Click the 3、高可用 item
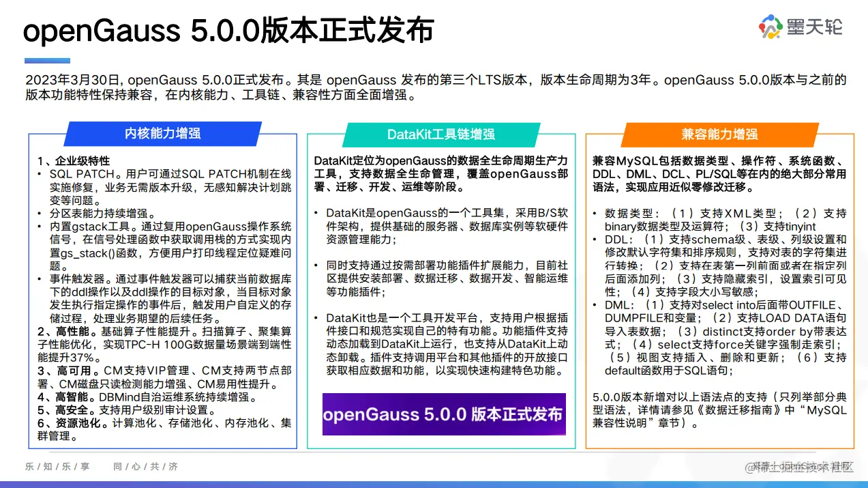The image size is (868, 488). coord(164,377)
